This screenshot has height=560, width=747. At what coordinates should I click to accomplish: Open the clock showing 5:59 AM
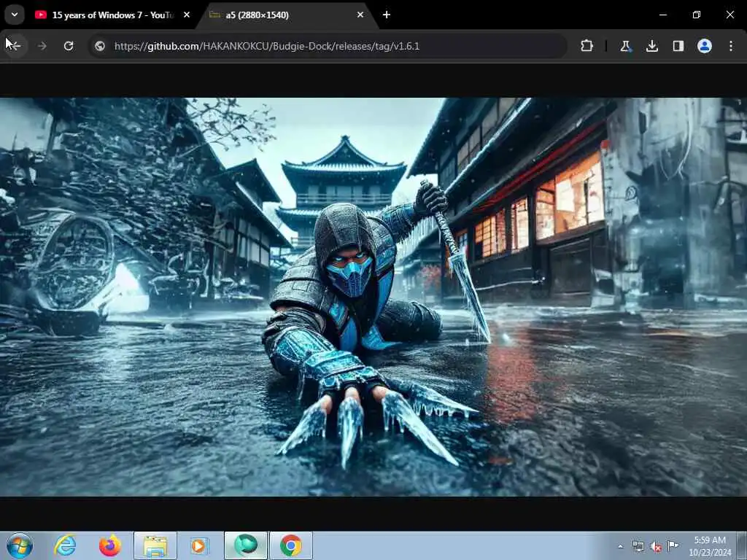710,545
